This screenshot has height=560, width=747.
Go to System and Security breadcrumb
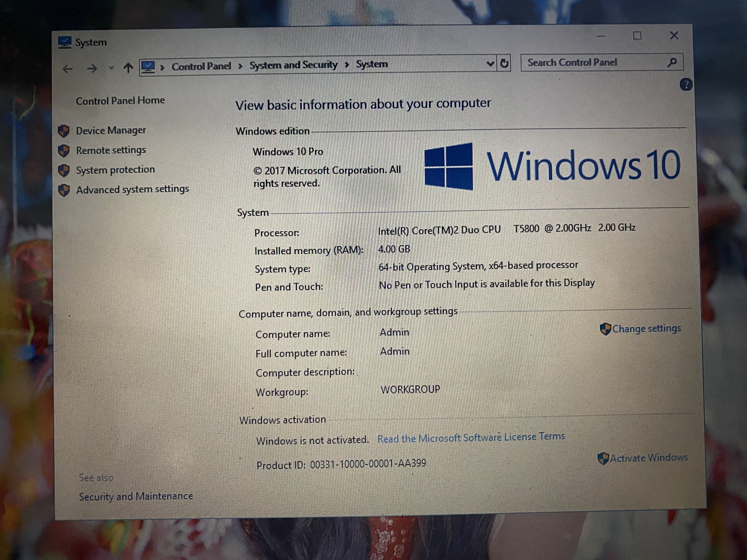coord(293,65)
